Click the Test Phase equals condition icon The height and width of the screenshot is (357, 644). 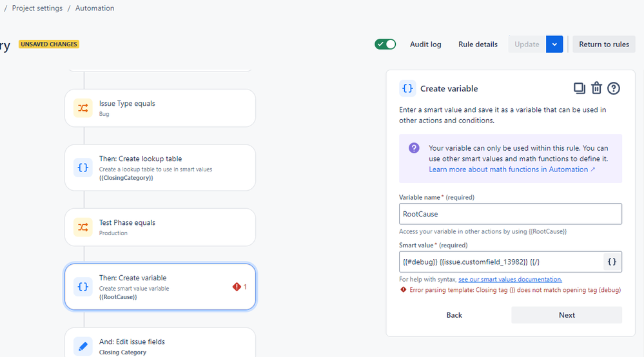(83, 227)
